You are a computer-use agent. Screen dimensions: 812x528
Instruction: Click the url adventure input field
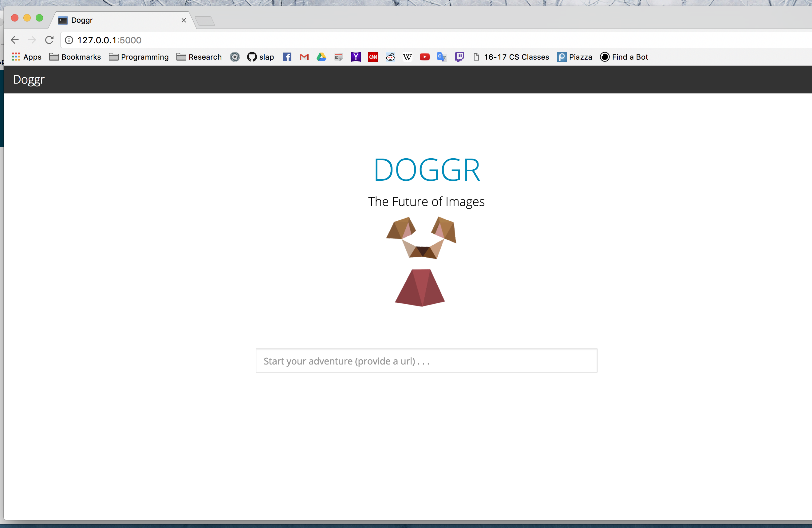click(426, 361)
